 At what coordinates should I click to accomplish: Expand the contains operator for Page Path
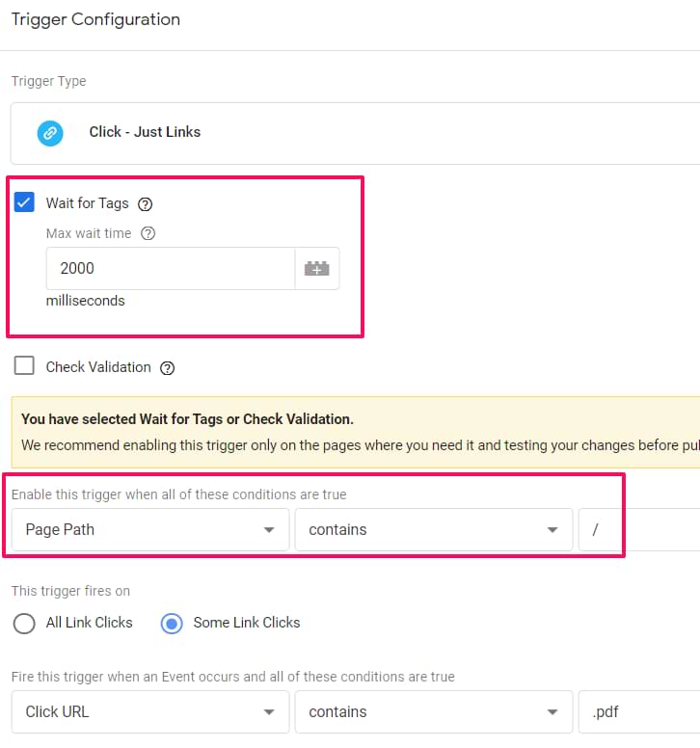tap(433, 530)
